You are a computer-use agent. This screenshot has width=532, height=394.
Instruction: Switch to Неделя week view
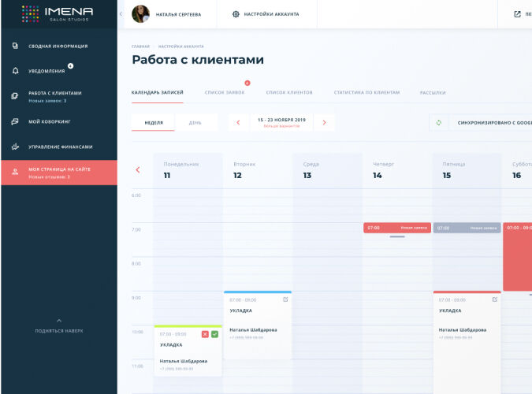(154, 122)
